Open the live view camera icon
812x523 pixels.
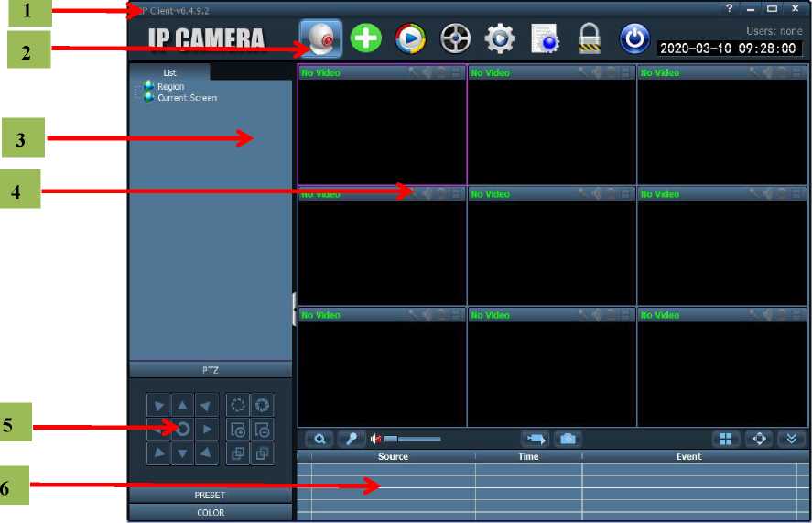click(320, 38)
